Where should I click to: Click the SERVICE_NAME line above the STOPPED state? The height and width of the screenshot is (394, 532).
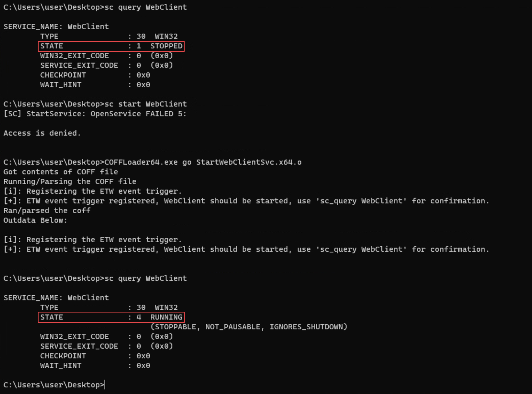coord(56,27)
